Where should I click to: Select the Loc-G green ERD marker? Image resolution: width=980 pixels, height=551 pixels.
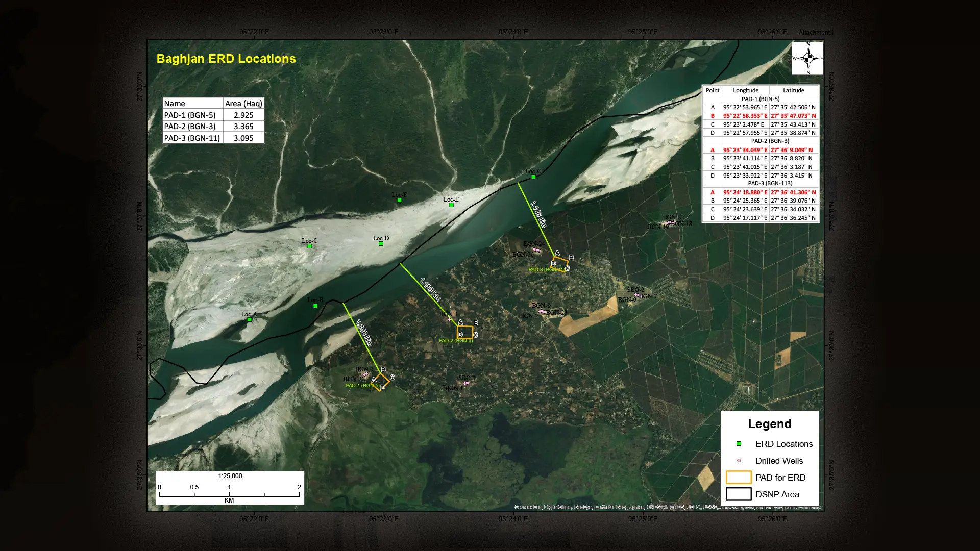click(x=533, y=177)
